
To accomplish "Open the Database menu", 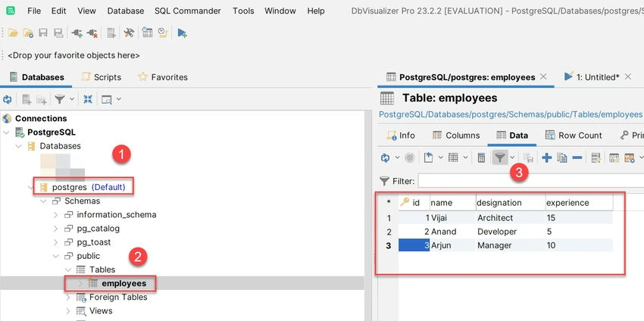I will click(x=125, y=11).
